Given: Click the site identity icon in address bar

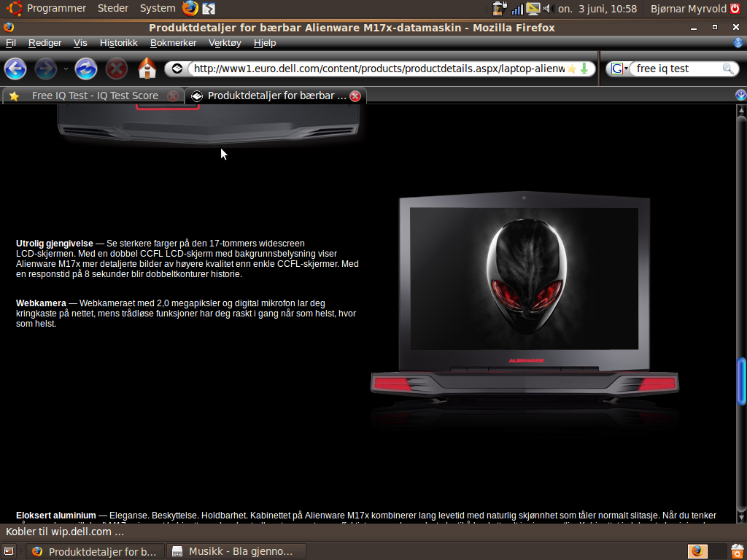Looking at the screenshot, I should click(177, 69).
